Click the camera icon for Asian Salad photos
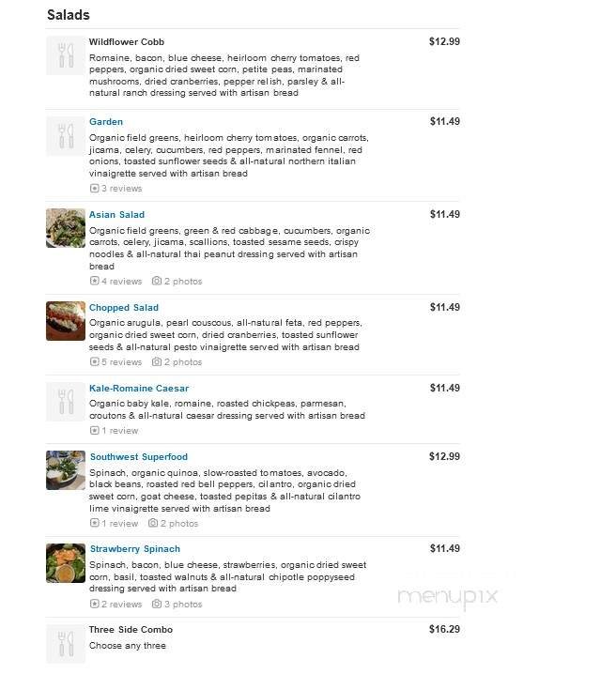616x674 pixels. click(x=157, y=282)
